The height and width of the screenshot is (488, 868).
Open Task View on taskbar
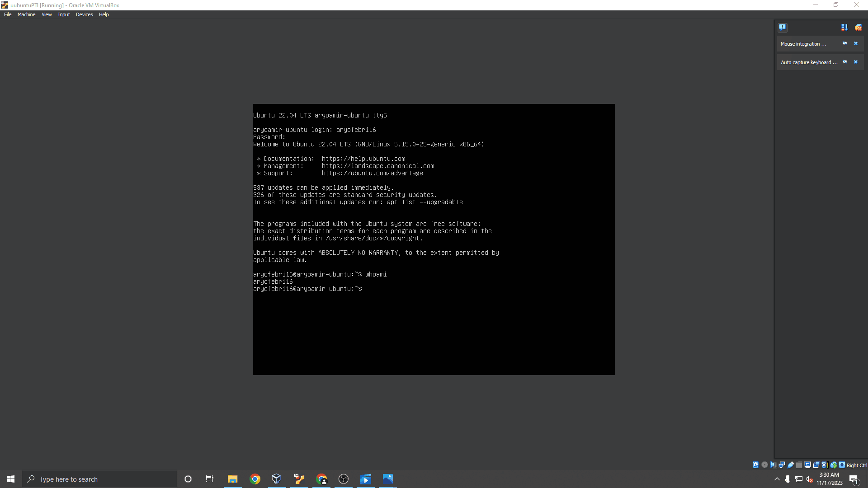[x=210, y=479]
